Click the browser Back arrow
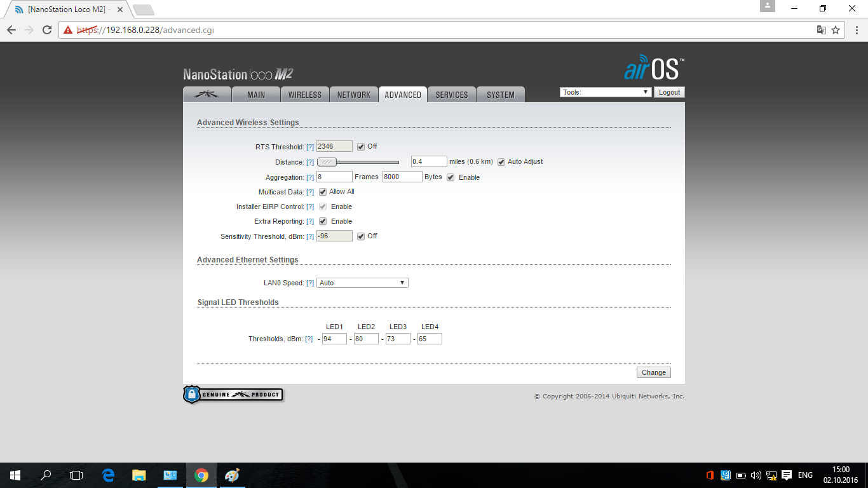 click(x=11, y=30)
